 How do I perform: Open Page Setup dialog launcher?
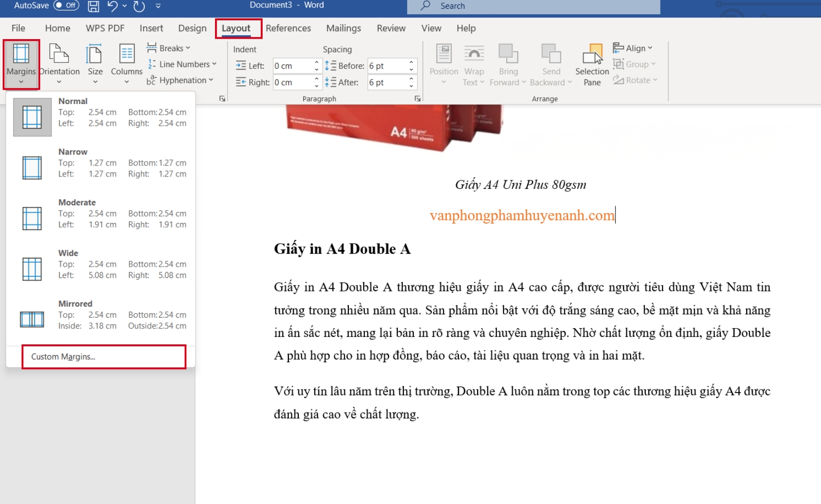pos(222,99)
